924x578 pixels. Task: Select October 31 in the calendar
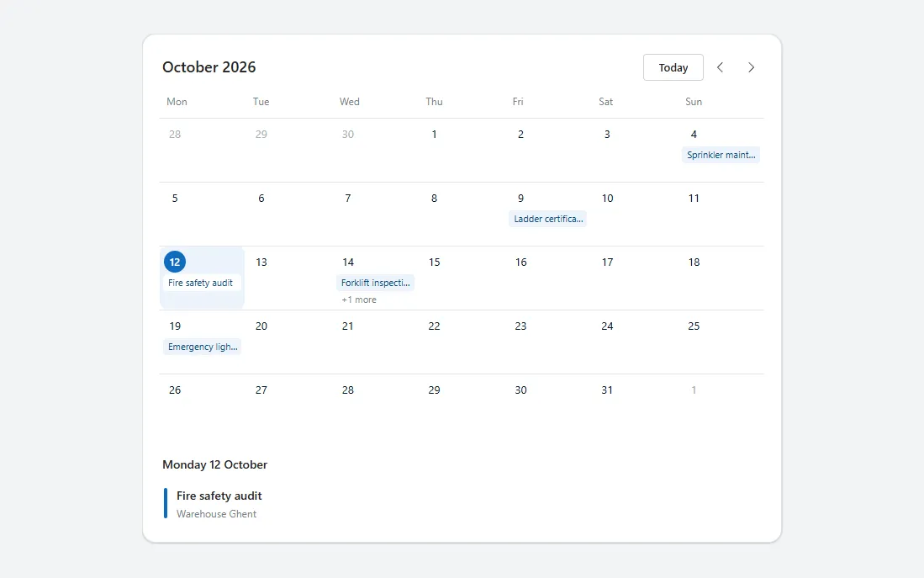[607, 390]
